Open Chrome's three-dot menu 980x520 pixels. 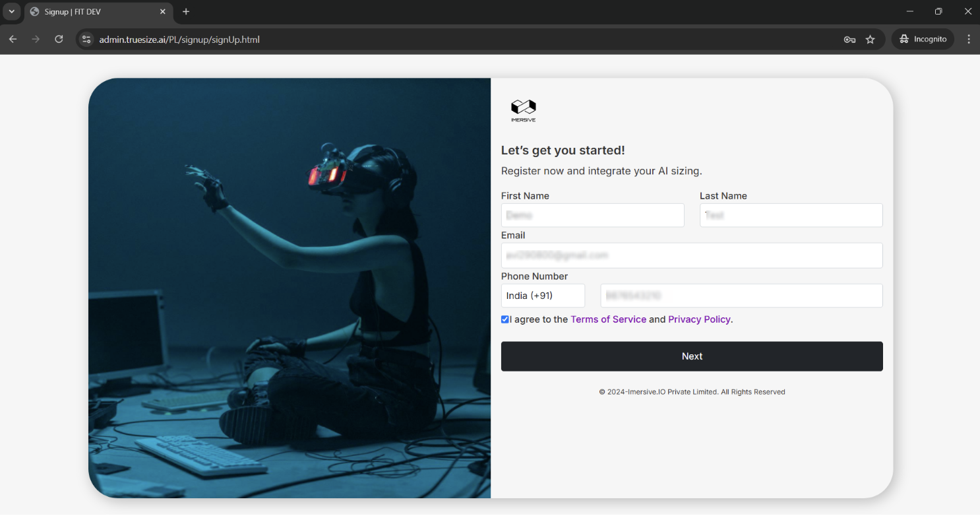point(968,40)
